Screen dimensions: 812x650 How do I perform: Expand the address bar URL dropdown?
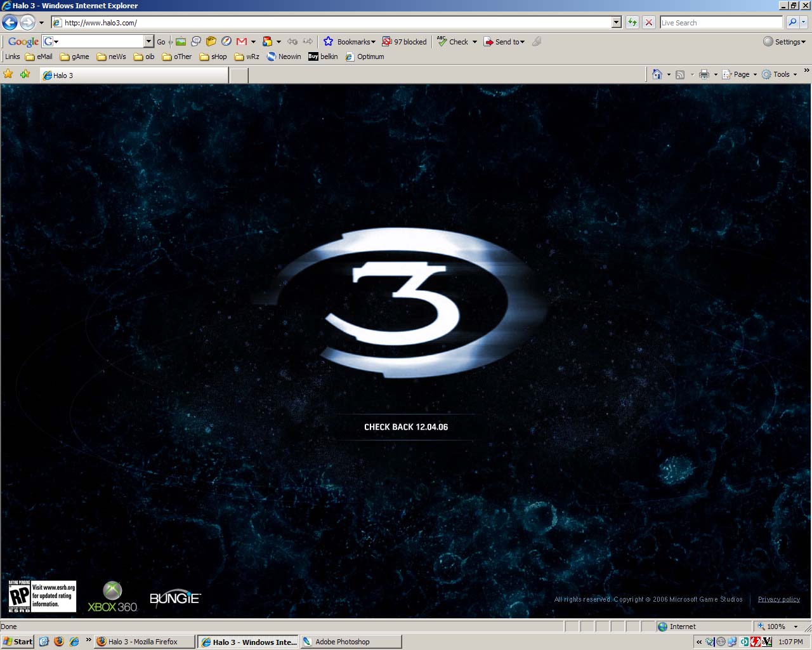[x=616, y=23]
